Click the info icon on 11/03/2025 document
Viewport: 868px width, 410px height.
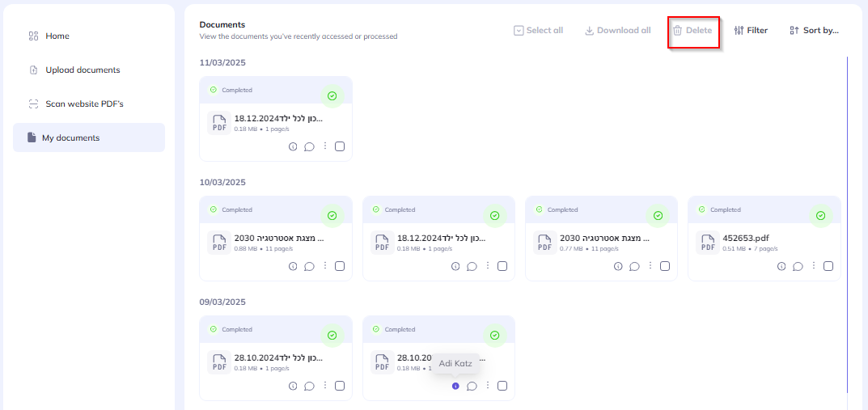[x=293, y=146]
